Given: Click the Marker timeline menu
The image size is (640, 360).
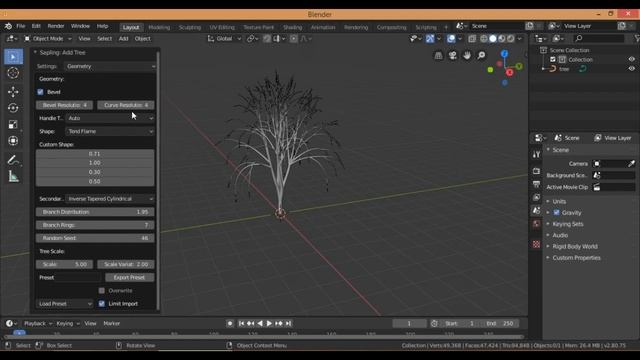Looking at the screenshot, I should (x=112, y=324).
